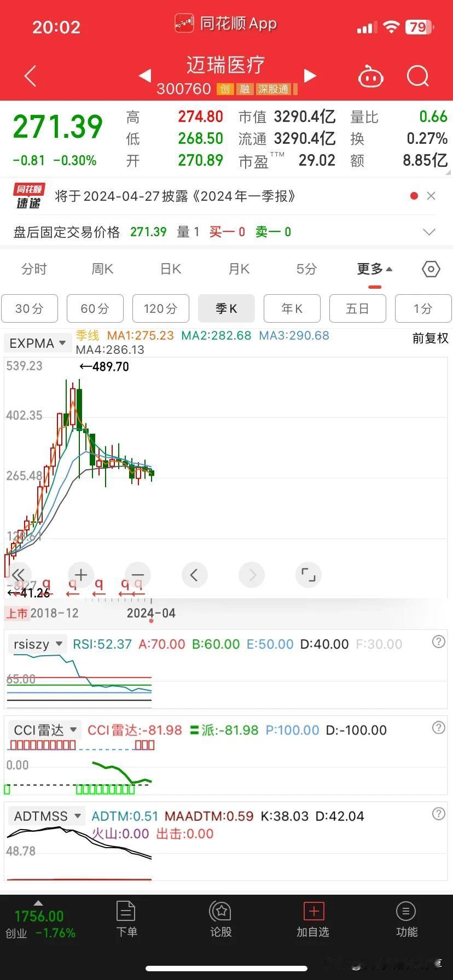Switch to 分时 tab
The height and width of the screenshot is (980, 453).
tap(34, 269)
